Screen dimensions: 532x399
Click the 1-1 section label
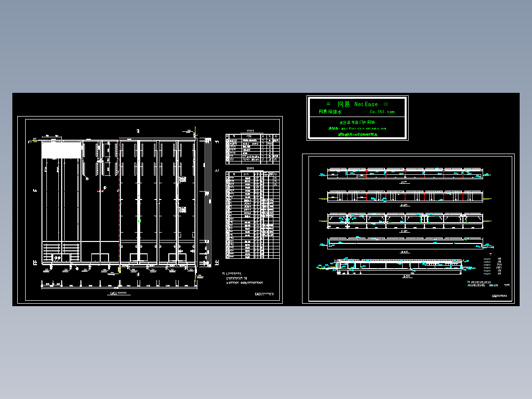point(404,182)
